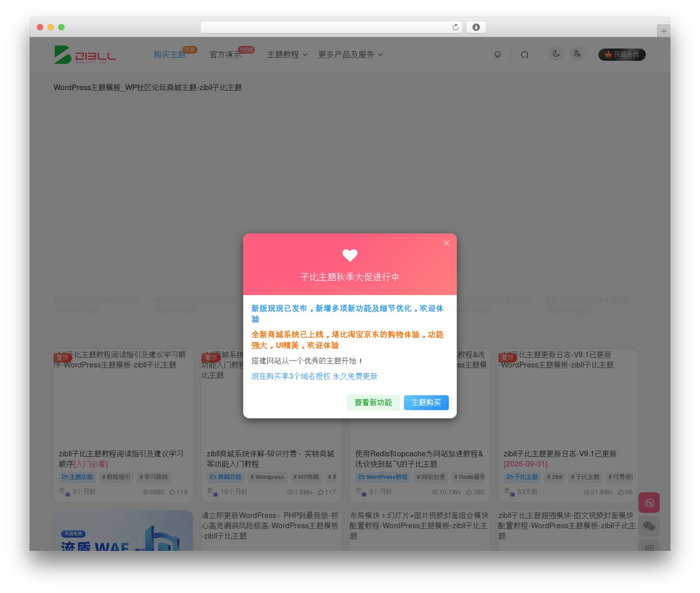This screenshot has width=700, height=593.
Task: Click the # WP商城 tag
Action: (306, 477)
